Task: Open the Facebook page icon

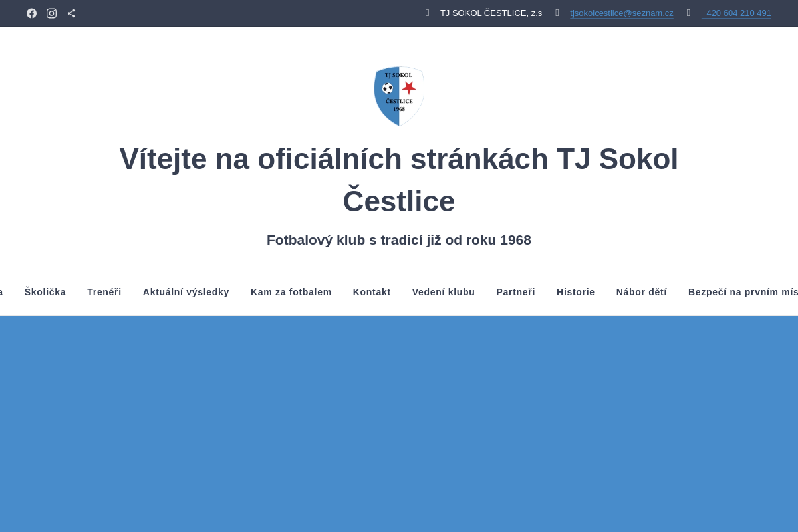Action: pyautogui.click(x=31, y=13)
